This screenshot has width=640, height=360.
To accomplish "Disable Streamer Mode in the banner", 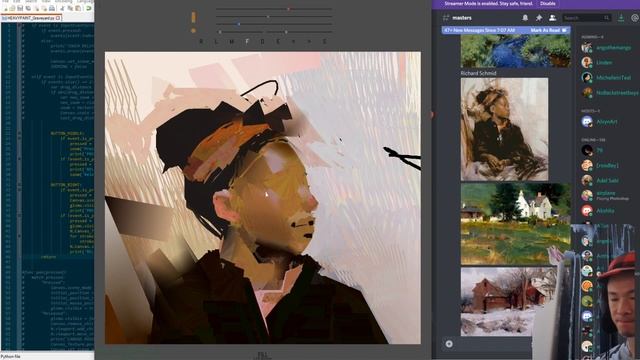I will pyautogui.click(x=547, y=3).
